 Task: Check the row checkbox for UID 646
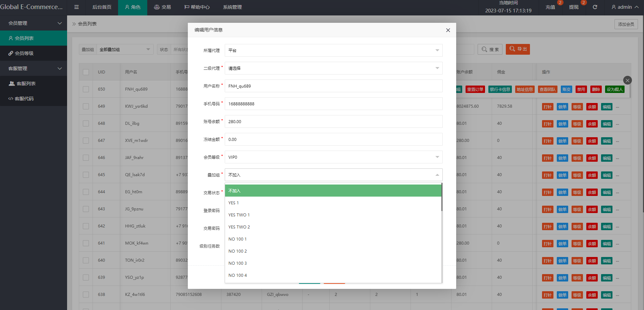coord(86,158)
